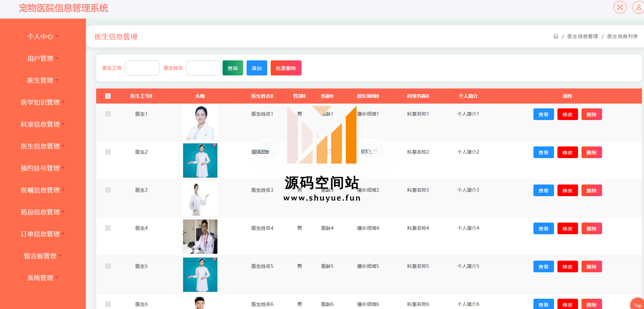
Task: Click the green 查询 search button
Action: pos(233,68)
